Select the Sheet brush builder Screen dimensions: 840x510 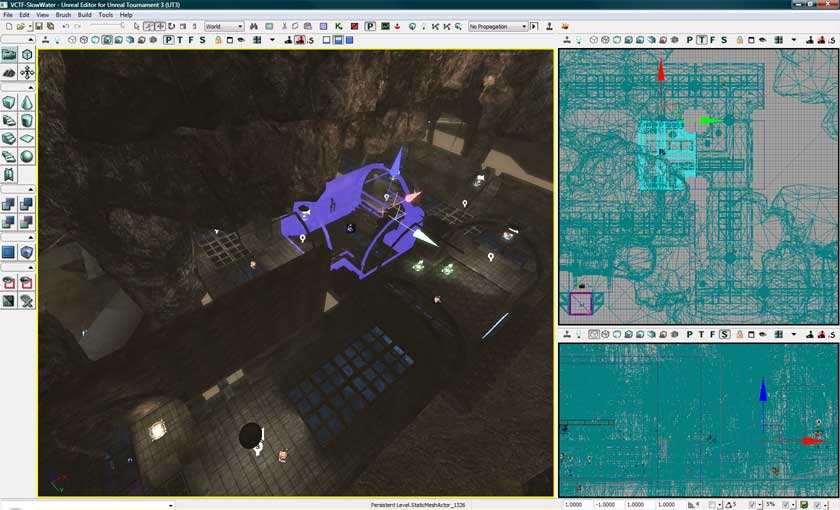click(x=27, y=138)
